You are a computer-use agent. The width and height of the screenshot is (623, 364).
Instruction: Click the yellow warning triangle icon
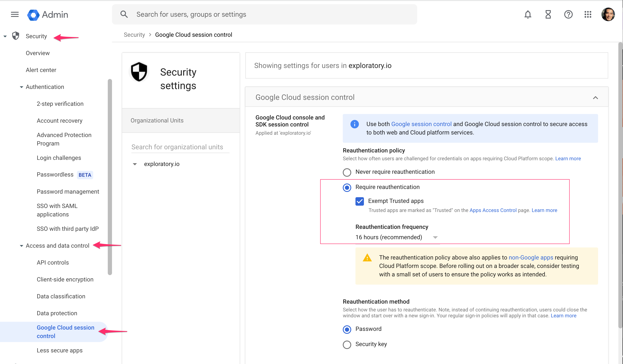click(367, 258)
